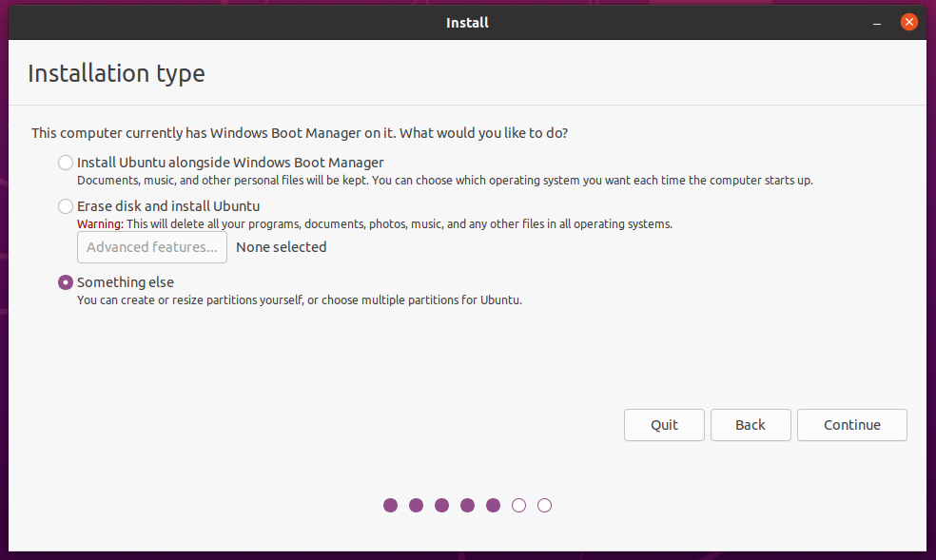Viewport: 936px width, 560px height.
Task: Click the first hollow progress dot
Action: coord(518,505)
